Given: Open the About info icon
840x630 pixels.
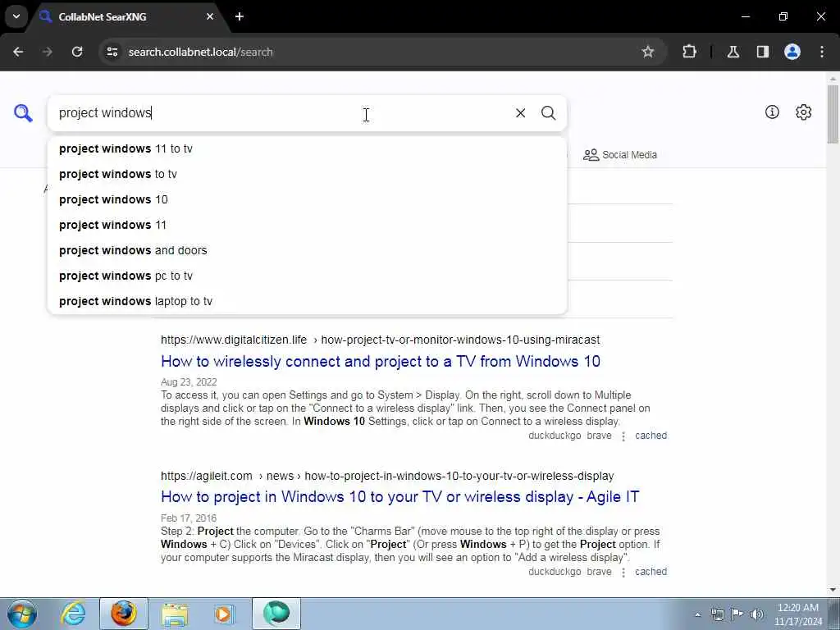Looking at the screenshot, I should tap(772, 112).
